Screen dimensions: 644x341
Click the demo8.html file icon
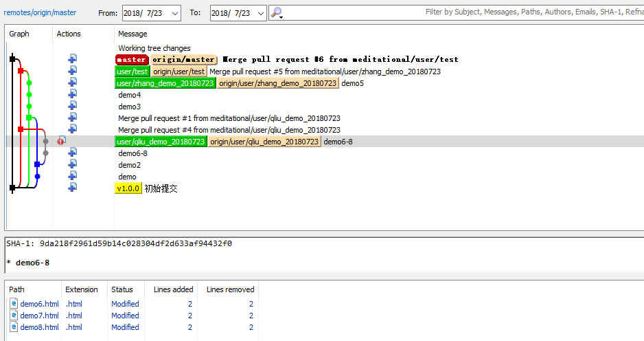[x=14, y=327]
